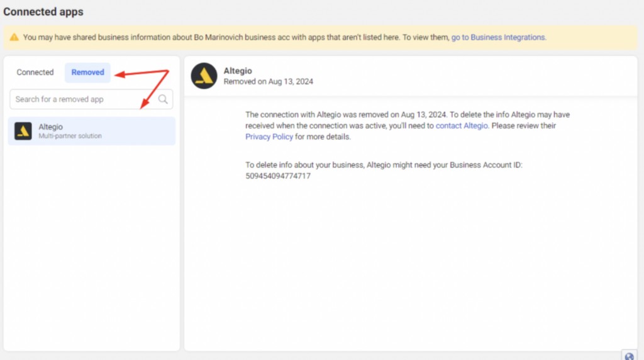The height and width of the screenshot is (360, 644).
Task: Open Altegio's Privacy Policy link
Action: (269, 137)
